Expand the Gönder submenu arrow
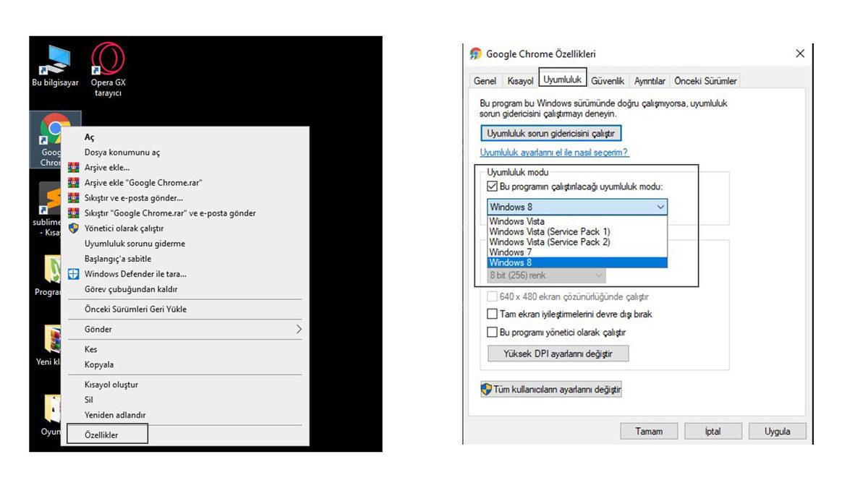This screenshot has height=488, width=868. pos(298,330)
